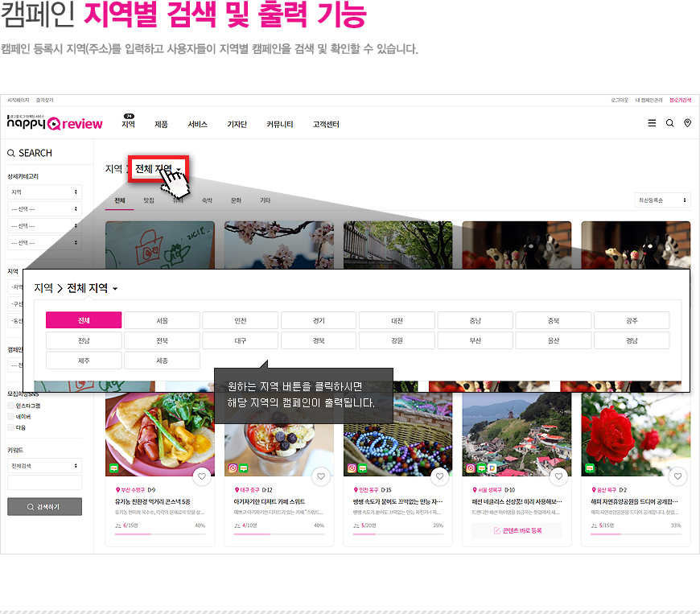The image size is (700, 614).
Task: Open the 제품 main menu
Action: [x=161, y=124]
